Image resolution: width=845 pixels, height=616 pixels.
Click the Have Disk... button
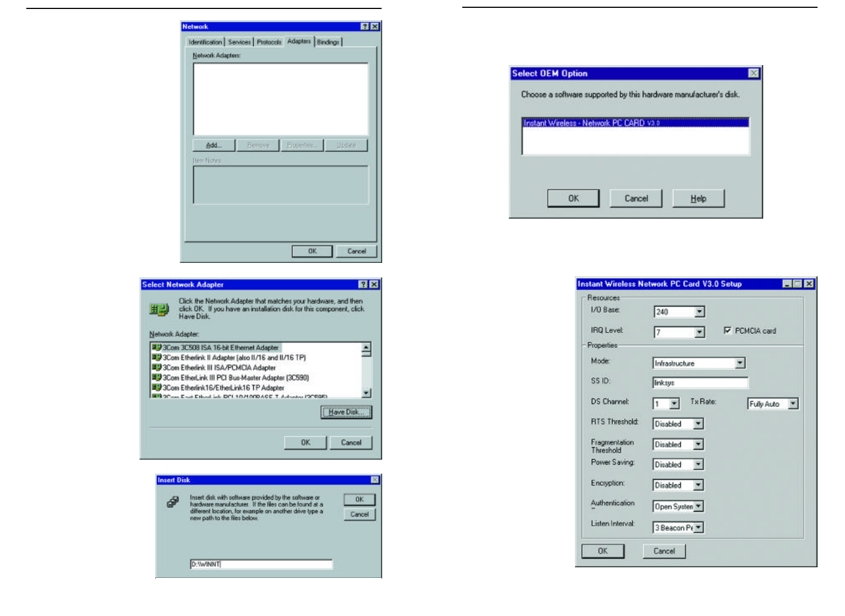tap(346, 412)
